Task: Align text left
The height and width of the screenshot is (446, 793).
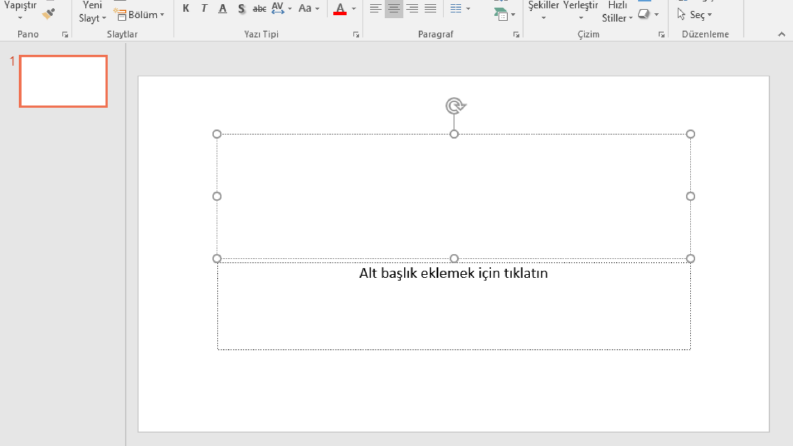Action: tap(375, 9)
